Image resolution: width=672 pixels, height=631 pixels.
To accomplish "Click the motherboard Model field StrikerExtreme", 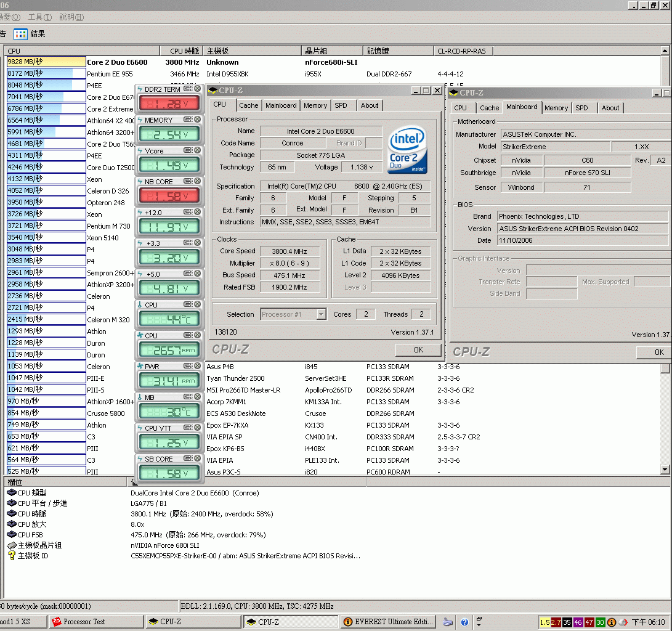I will click(556, 147).
